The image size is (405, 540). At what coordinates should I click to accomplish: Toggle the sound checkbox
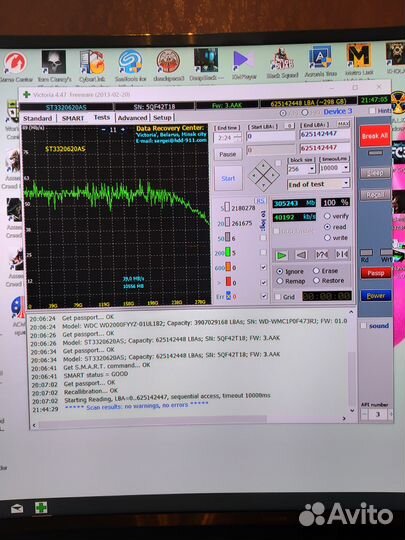click(363, 326)
